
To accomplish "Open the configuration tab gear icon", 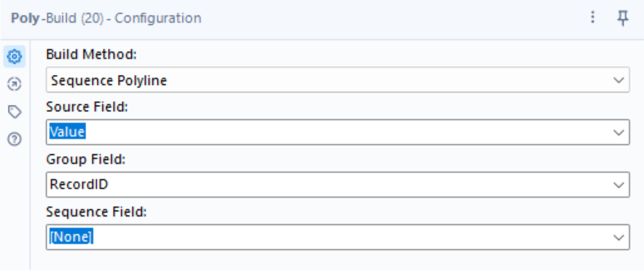I will [15, 56].
